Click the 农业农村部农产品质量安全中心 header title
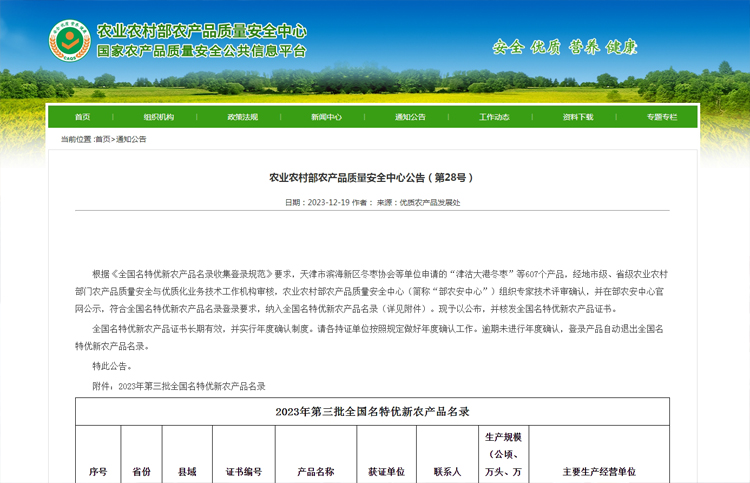 [x=201, y=31]
